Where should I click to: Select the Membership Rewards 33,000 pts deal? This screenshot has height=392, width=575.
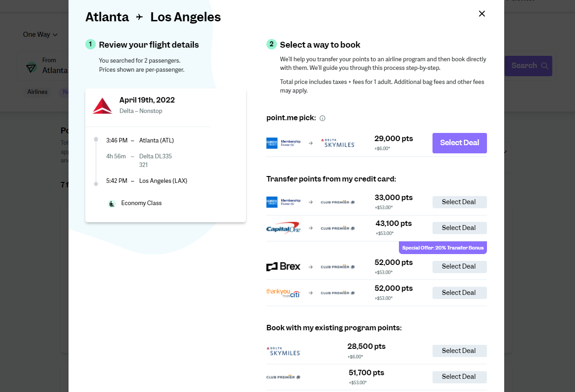459,202
